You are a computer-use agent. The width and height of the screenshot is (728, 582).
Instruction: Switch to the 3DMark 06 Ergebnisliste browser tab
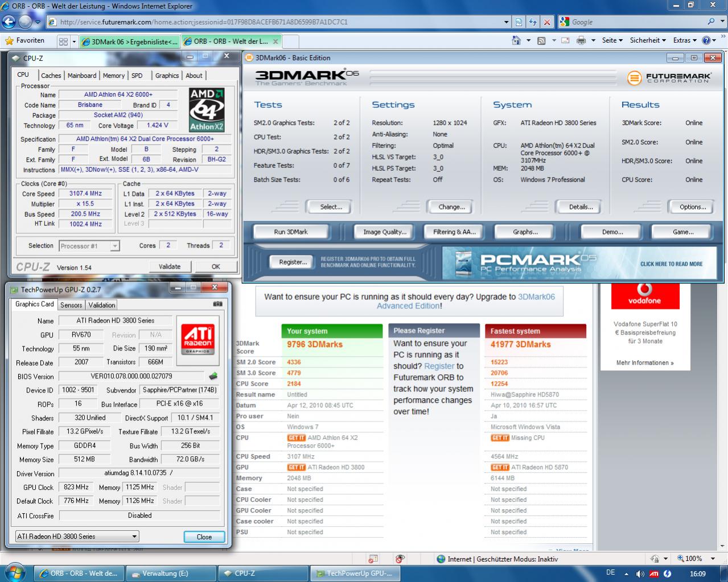pyautogui.click(x=130, y=42)
